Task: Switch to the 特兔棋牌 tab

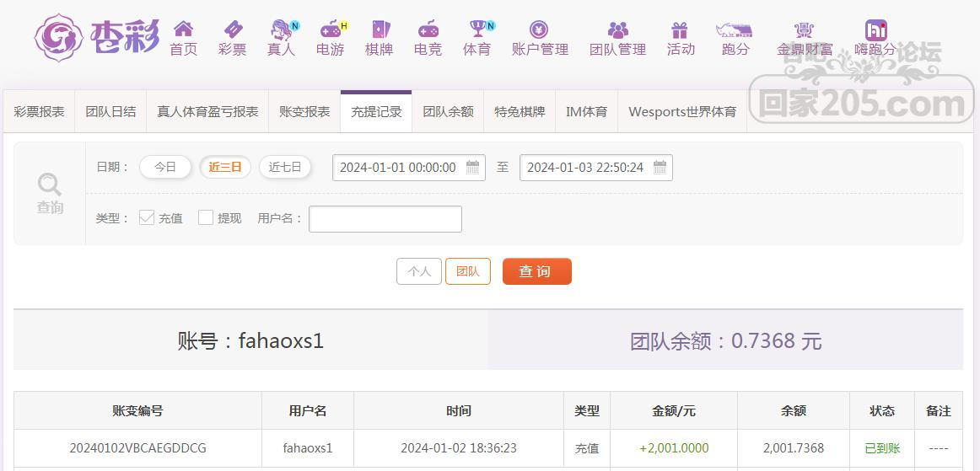Action: 520,112
